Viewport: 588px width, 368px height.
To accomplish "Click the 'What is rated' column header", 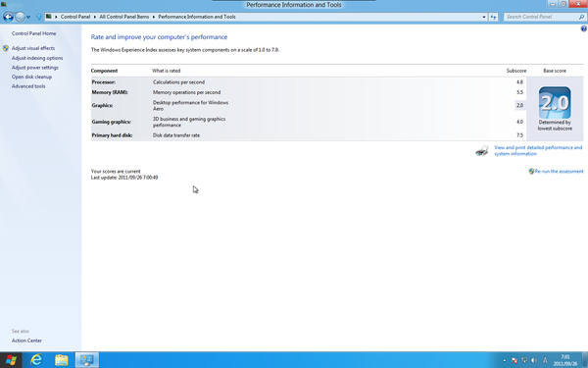I will click(x=167, y=71).
